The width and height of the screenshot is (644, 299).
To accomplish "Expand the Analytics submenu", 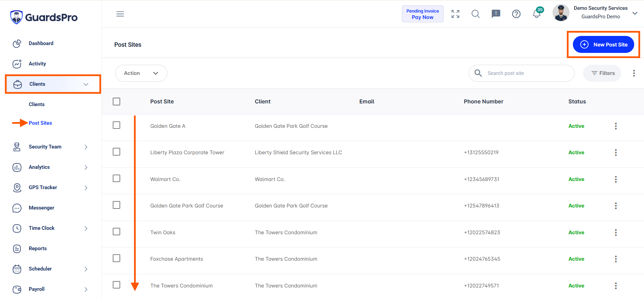I will pos(86,167).
